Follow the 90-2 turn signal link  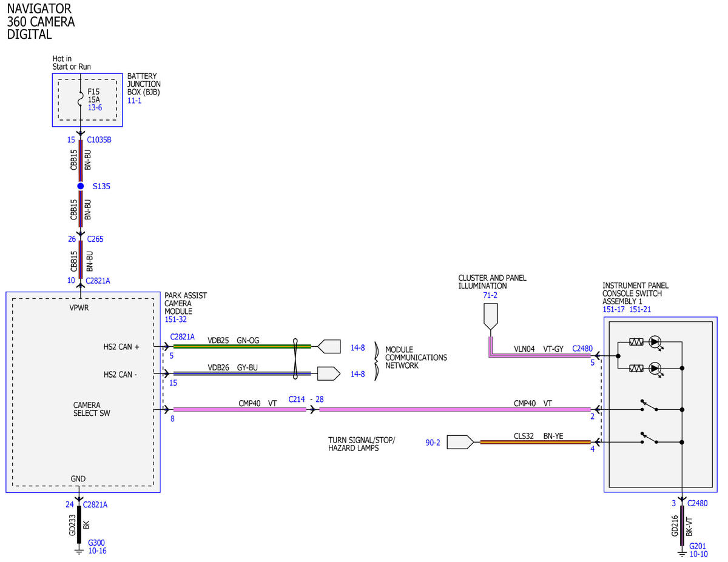433,443
